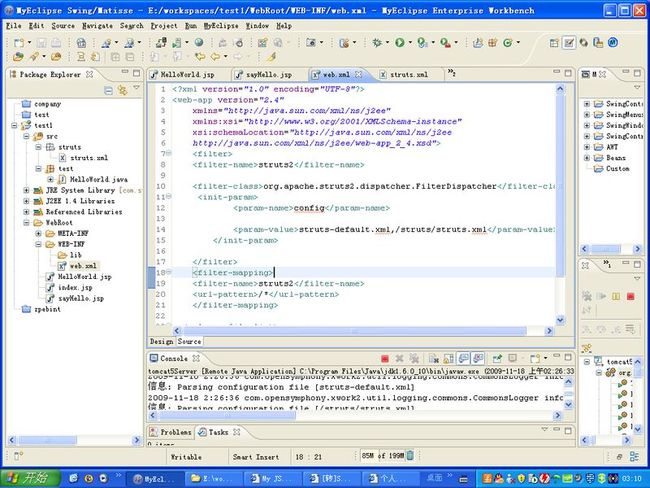Click the globe web browser toolbar icon
Viewport: 650px width, 488px height.
[199, 42]
